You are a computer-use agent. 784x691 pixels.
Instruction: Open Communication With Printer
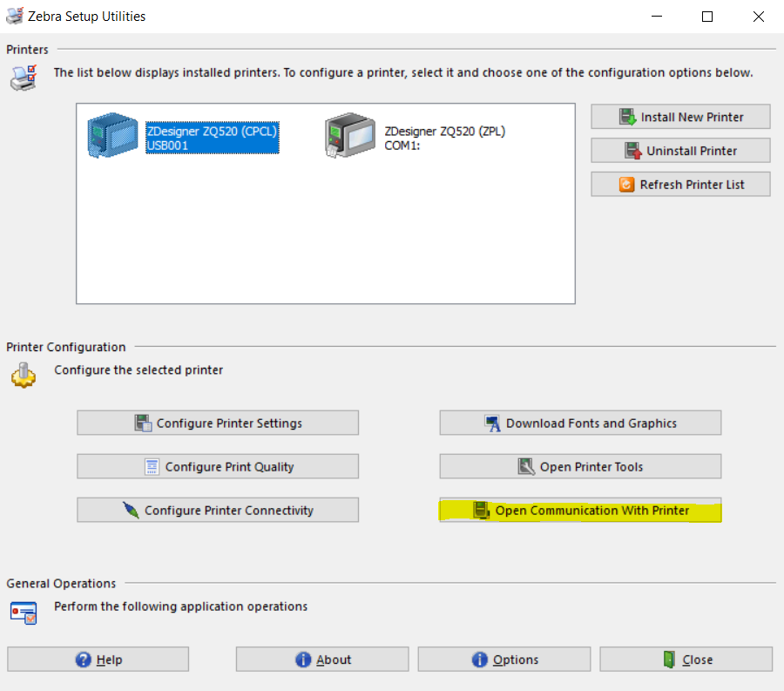[580, 511]
